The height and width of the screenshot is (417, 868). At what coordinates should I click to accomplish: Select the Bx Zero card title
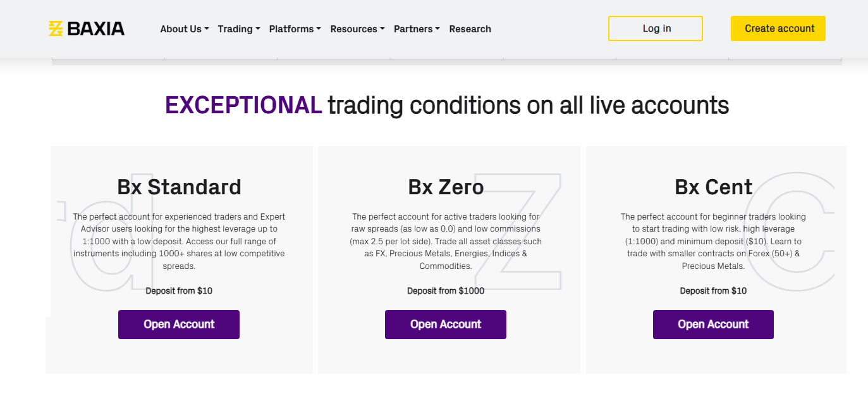(x=446, y=187)
